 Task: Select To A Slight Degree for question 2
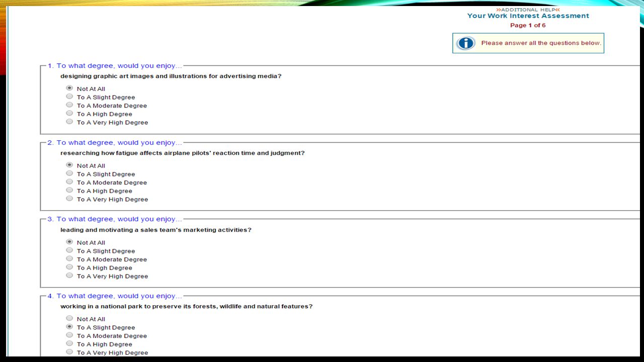(x=69, y=173)
